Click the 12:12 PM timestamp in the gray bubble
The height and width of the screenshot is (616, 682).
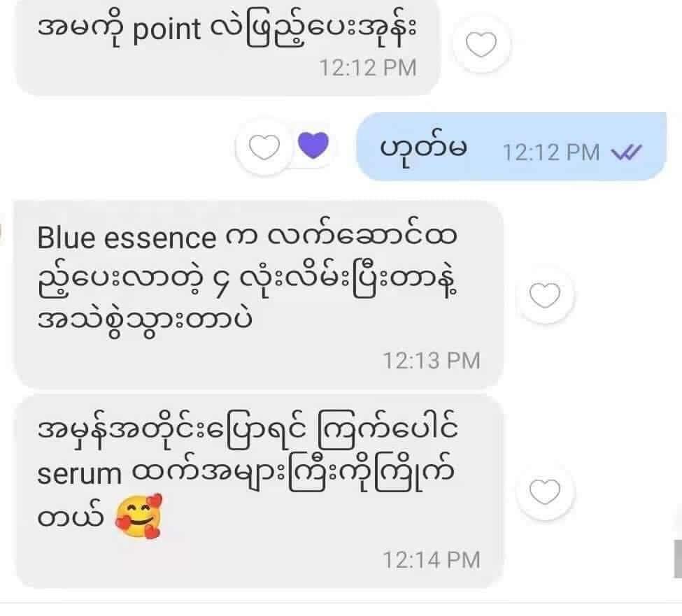pyautogui.click(x=368, y=68)
